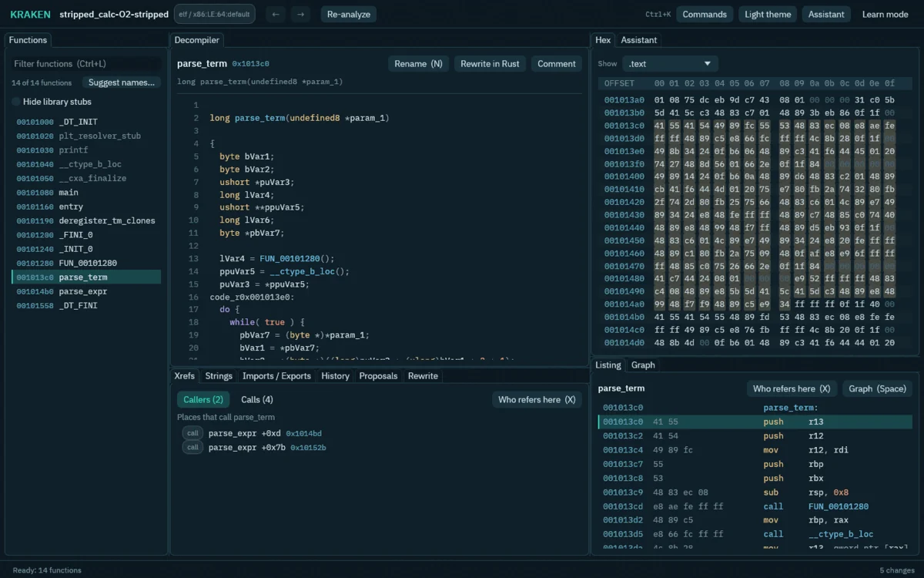The image size is (924, 578).
Task: Select function main
Action: pos(86,193)
